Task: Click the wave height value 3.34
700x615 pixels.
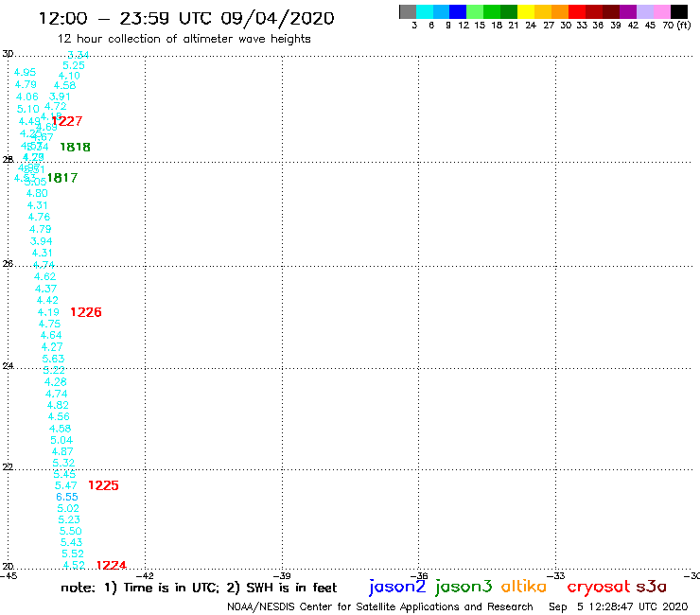Action: [79, 55]
